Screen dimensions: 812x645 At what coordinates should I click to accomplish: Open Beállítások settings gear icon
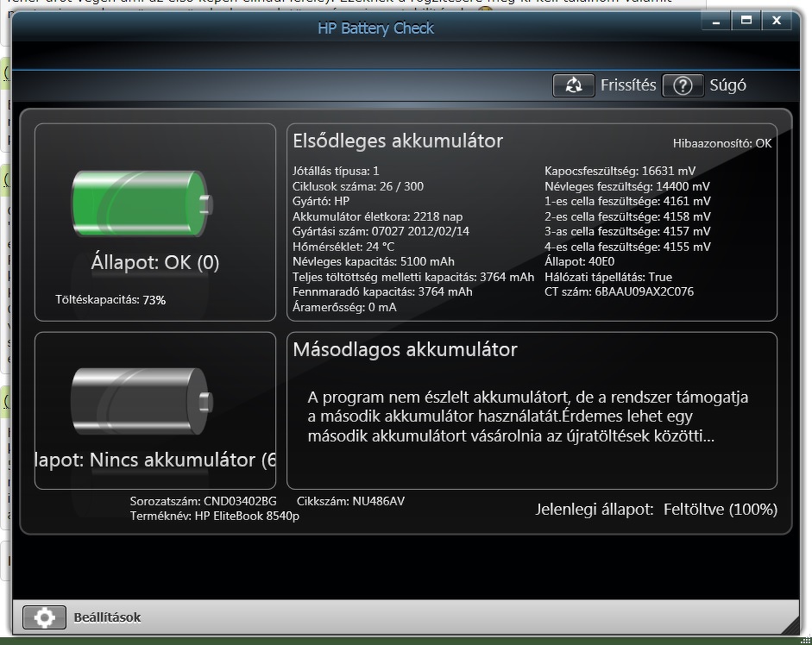point(45,617)
